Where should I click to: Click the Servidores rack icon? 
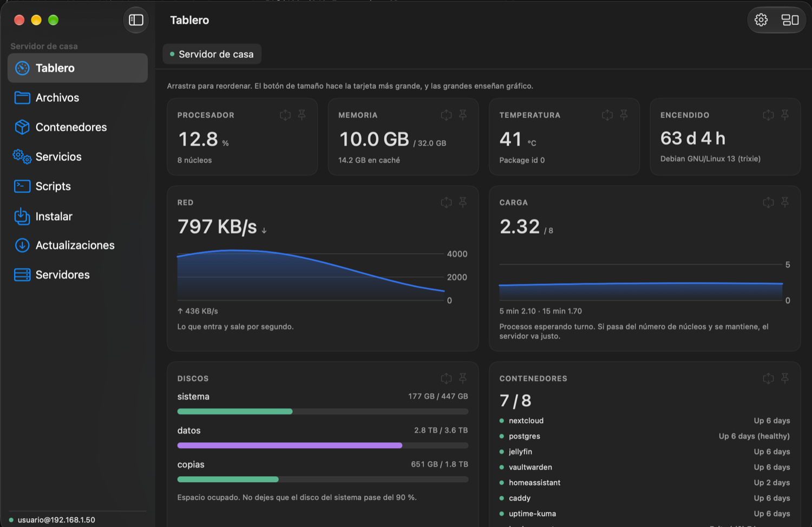pyautogui.click(x=22, y=275)
